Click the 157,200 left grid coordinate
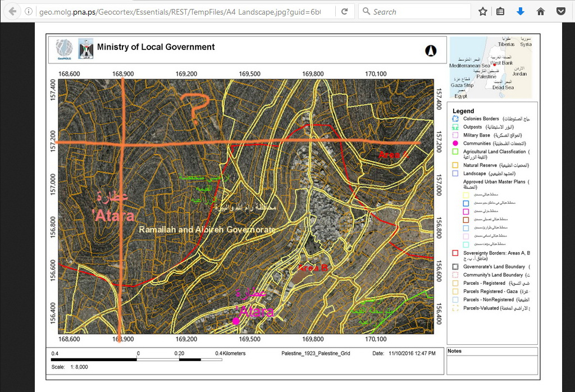The width and height of the screenshot is (575, 392). (x=53, y=141)
